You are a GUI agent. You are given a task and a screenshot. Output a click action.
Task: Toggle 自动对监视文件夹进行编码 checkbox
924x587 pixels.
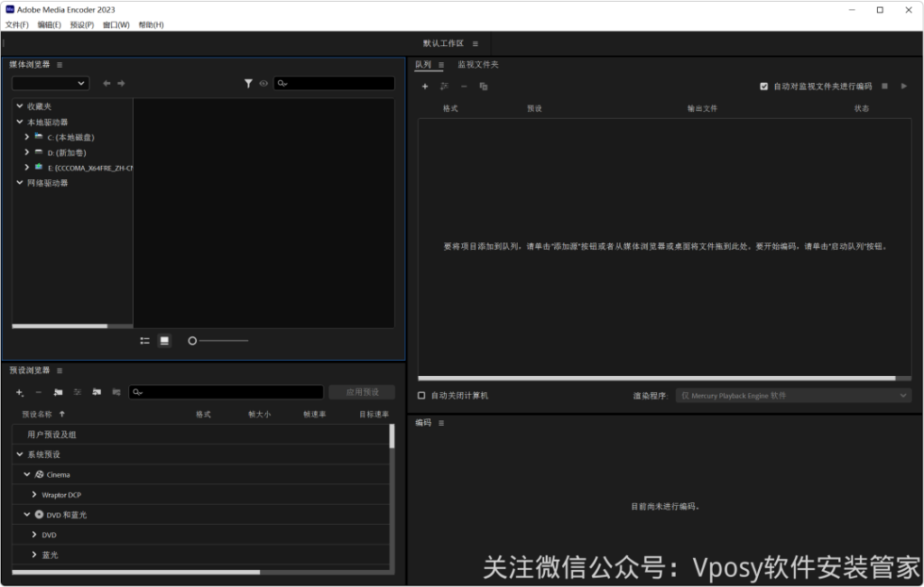tap(763, 87)
